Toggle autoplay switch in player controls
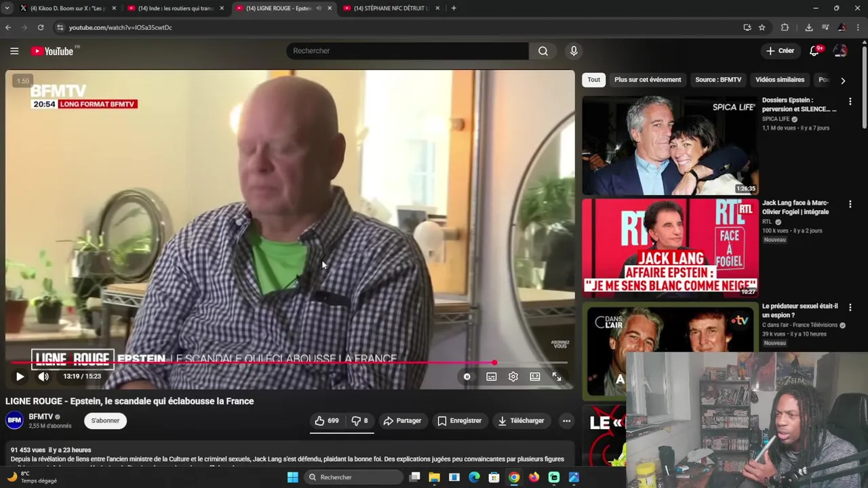 pyautogui.click(x=467, y=377)
